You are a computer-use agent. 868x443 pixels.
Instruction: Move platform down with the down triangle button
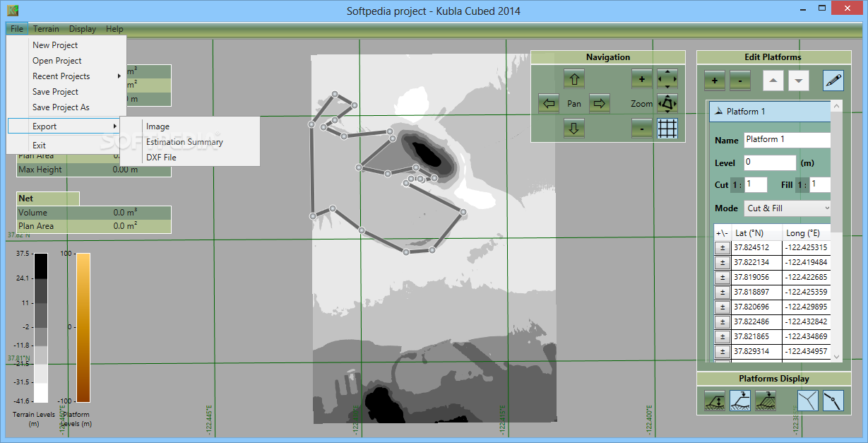tap(799, 81)
